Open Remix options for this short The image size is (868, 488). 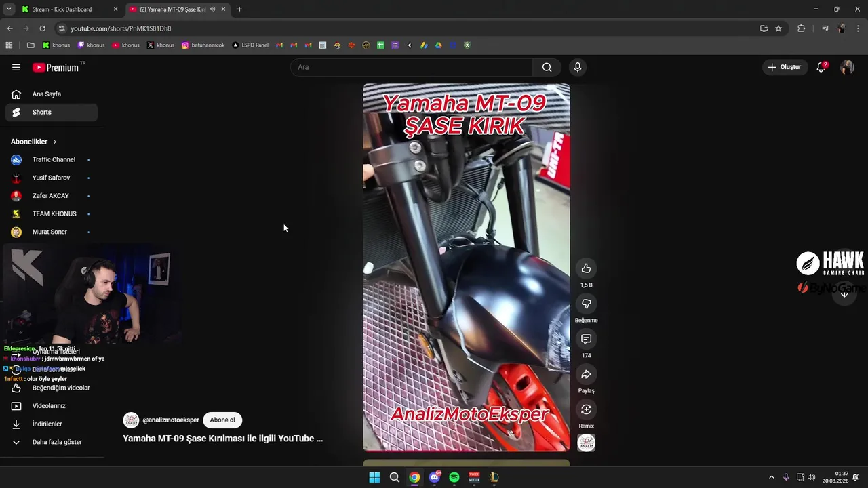tap(586, 409)
